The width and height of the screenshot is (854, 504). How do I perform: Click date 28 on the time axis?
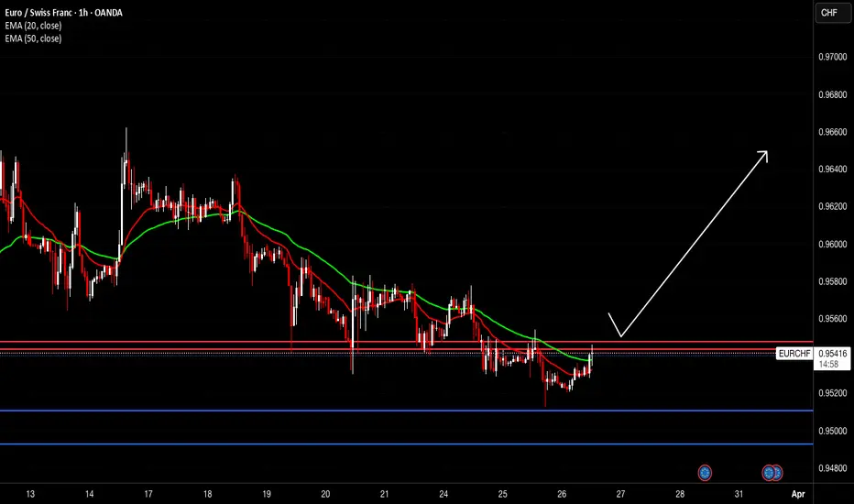click(x=680, y=494)
